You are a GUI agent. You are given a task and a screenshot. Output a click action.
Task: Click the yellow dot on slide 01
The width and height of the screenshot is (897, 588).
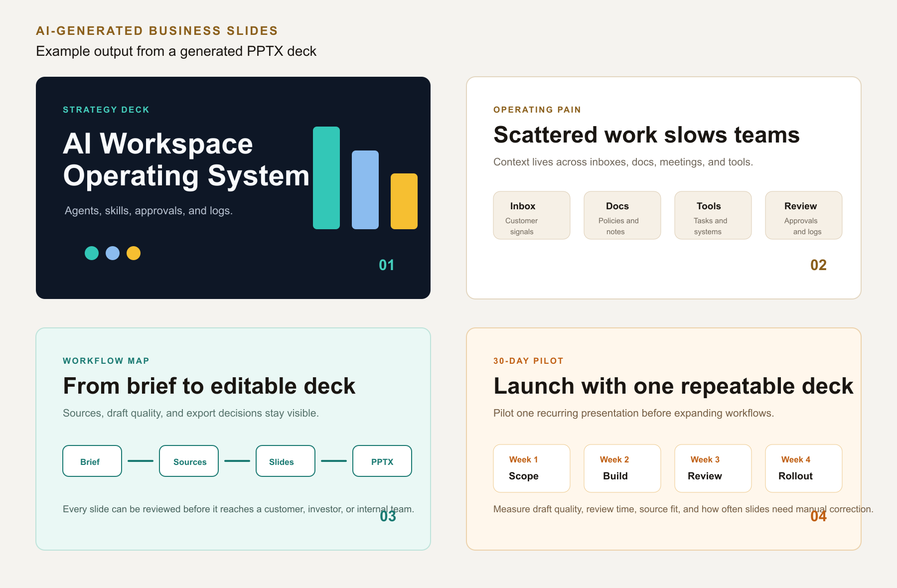pos(134,253)
